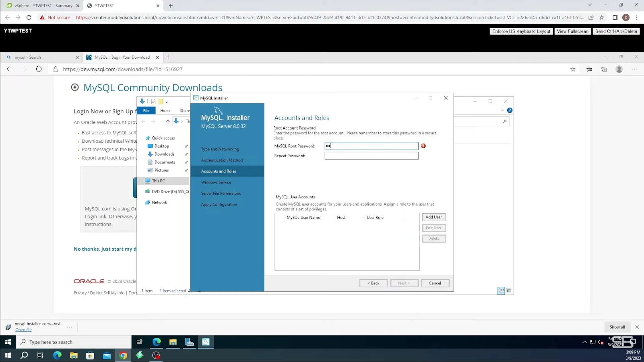644x362 pixels.
Task: Click the red password warning icon
Action: click(423, 146)
